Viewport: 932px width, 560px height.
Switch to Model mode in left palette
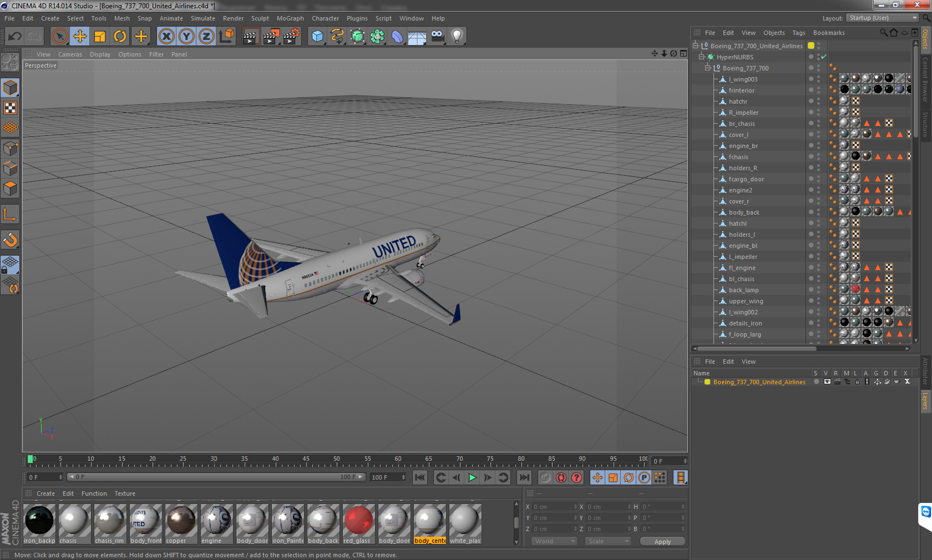point(11,88)
